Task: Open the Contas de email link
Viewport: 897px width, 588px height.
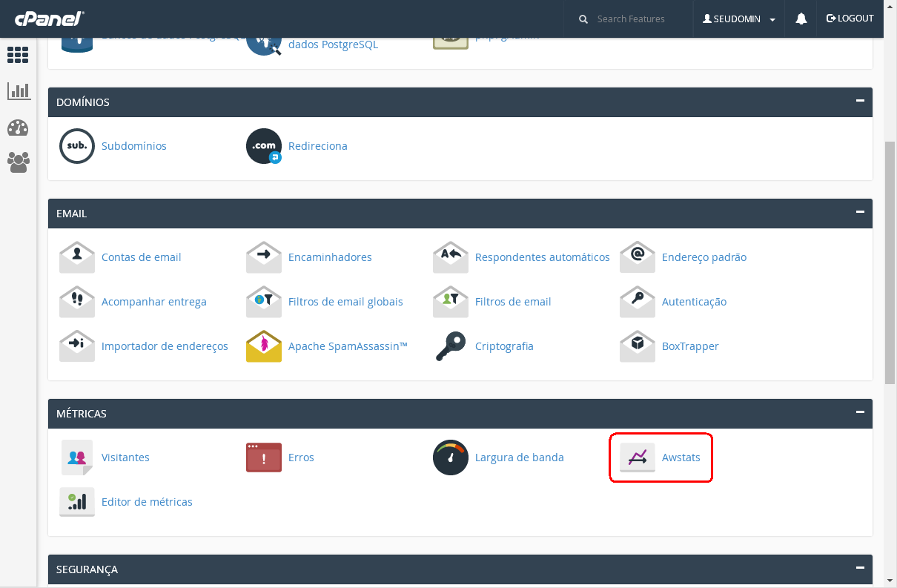Action: tap(142, 257)
